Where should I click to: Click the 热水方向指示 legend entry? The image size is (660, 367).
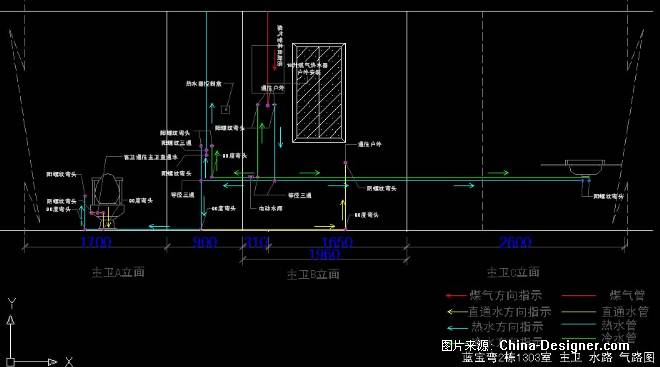pos(495,327)
